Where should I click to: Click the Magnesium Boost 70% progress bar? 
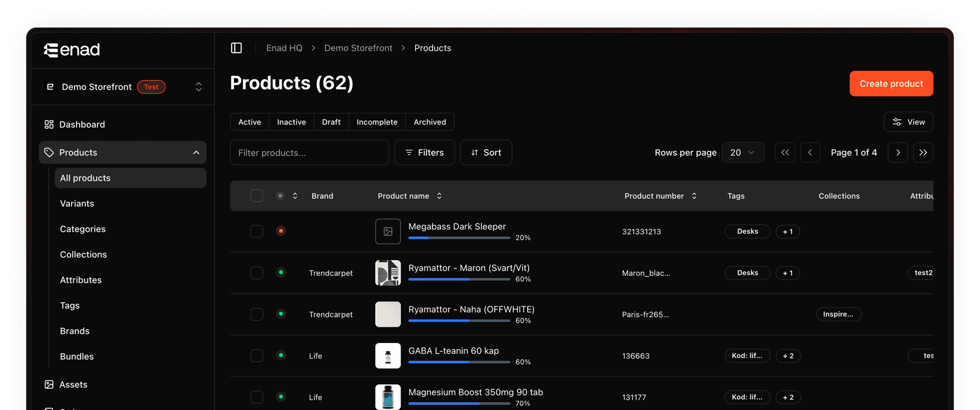(459, 403)
